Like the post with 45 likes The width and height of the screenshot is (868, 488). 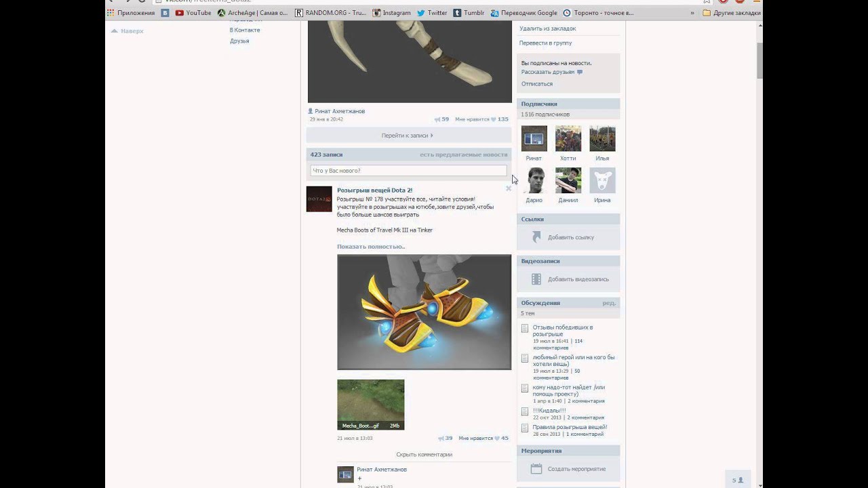pos(484,439)
